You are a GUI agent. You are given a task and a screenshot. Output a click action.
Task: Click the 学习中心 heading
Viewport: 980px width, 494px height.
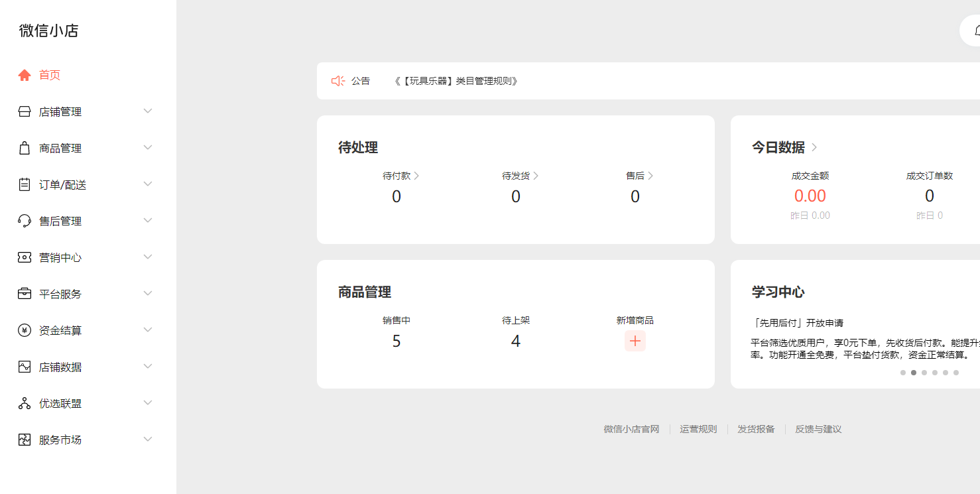click(x=778, y=292)
